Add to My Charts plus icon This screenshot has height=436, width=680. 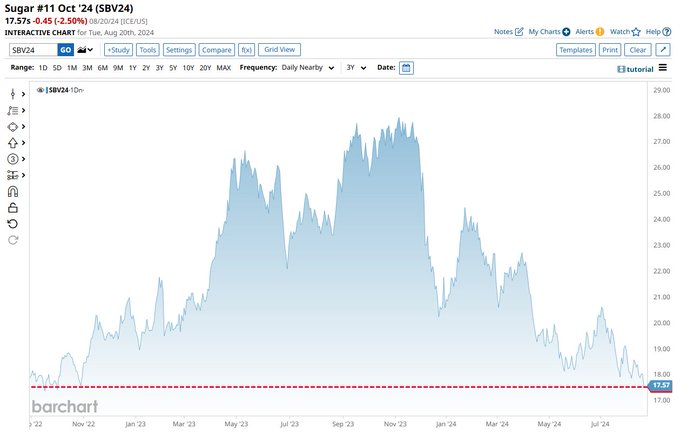pyautogui.click(x=566, y=32)
